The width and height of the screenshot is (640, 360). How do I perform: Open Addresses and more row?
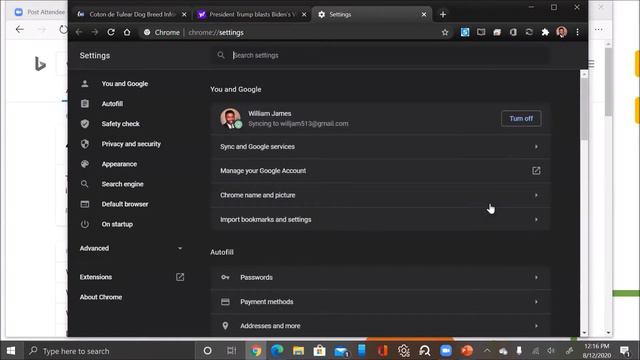[381, 326]
